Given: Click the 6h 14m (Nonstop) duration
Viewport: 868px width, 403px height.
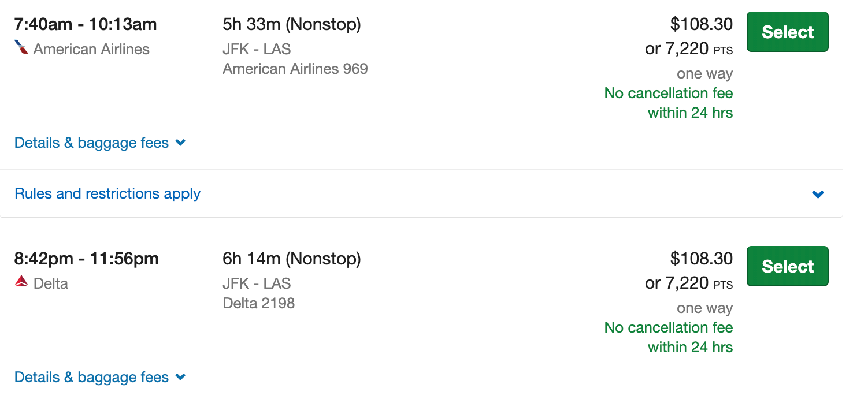Looking at the screenshot, I should (x=292, y=259).
